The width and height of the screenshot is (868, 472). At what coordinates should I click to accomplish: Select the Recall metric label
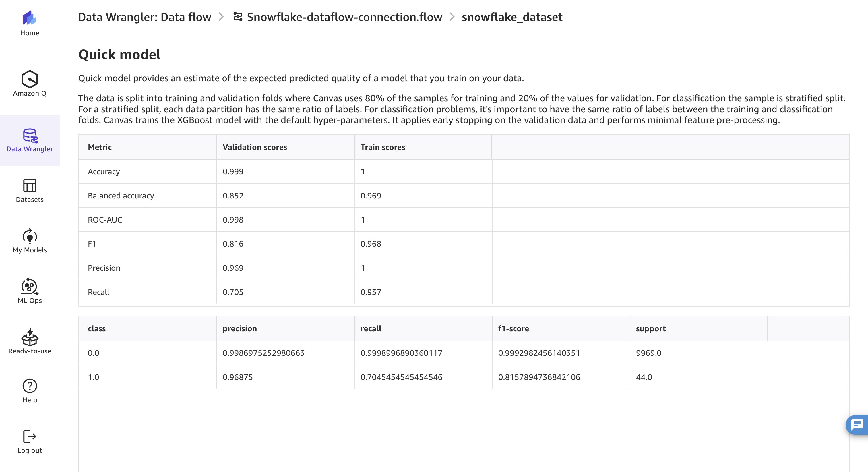click(98, 292)
